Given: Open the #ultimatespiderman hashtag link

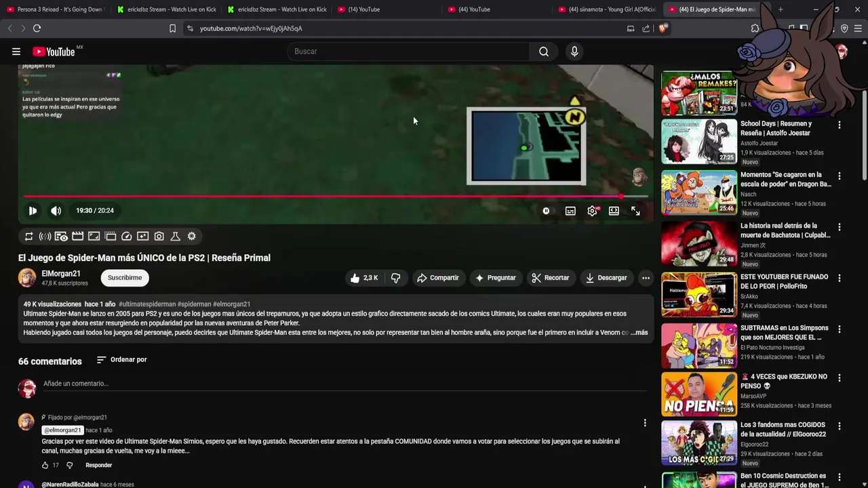Looking at the screenshot, I should (x=147, y=304).
